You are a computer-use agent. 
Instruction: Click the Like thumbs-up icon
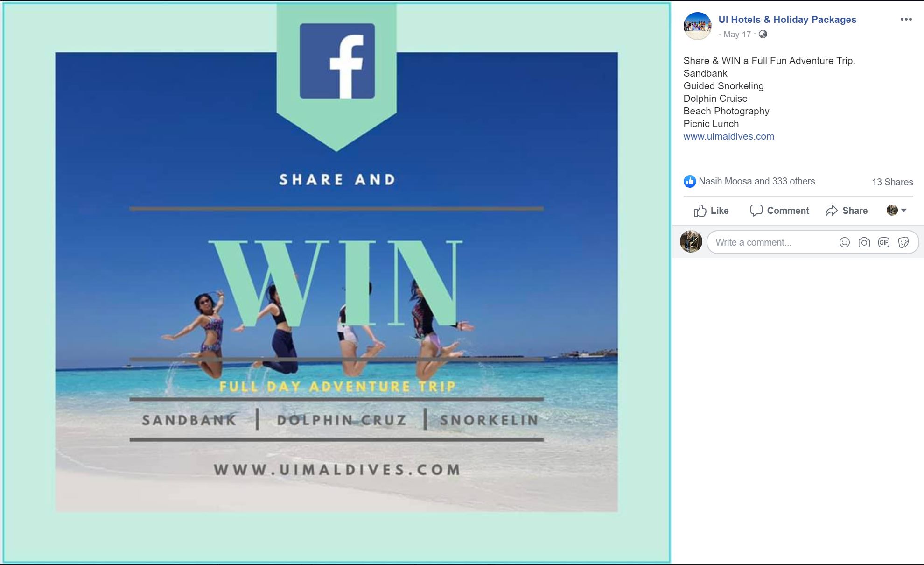[700, 211]
